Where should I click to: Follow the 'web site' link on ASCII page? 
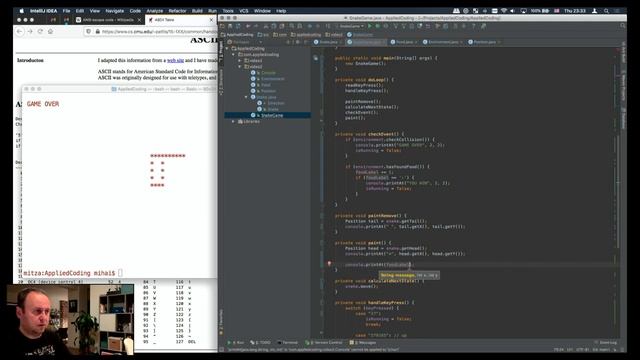coord(176,60)
